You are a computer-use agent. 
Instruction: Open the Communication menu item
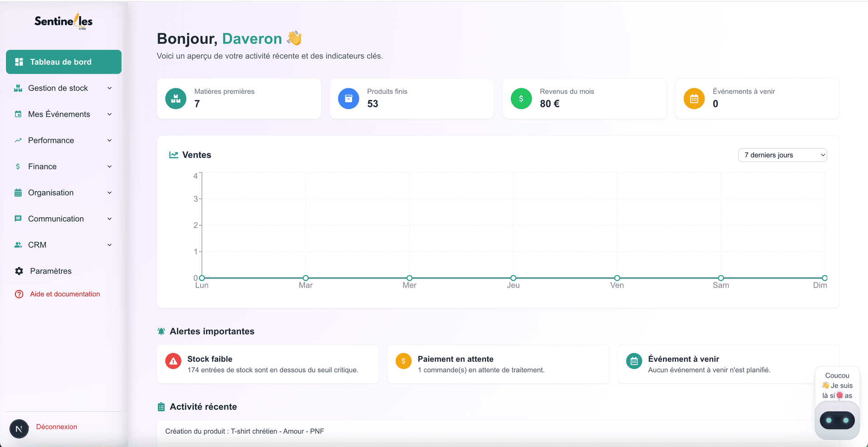coord(56,219)
